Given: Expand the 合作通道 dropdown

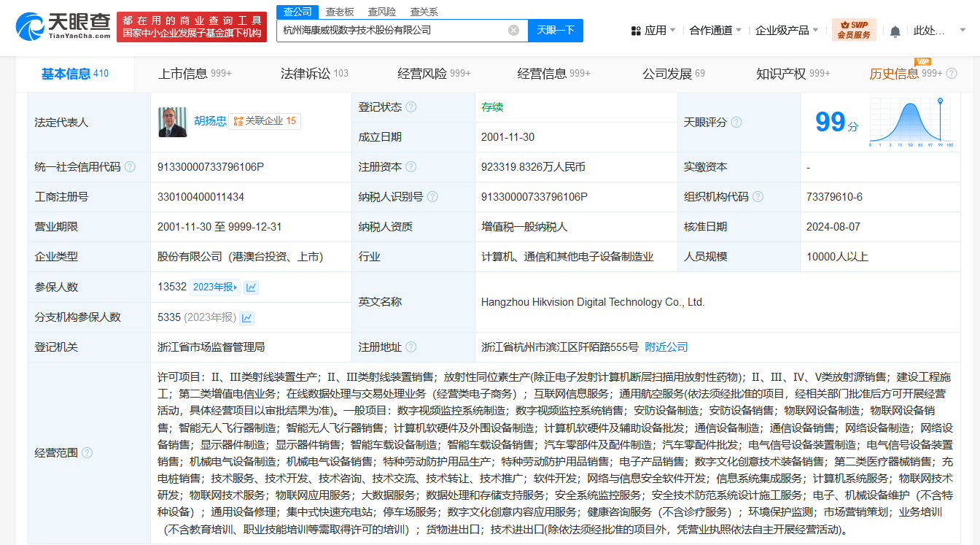Looking at the screenshot, I should click(x=715, y=31).
